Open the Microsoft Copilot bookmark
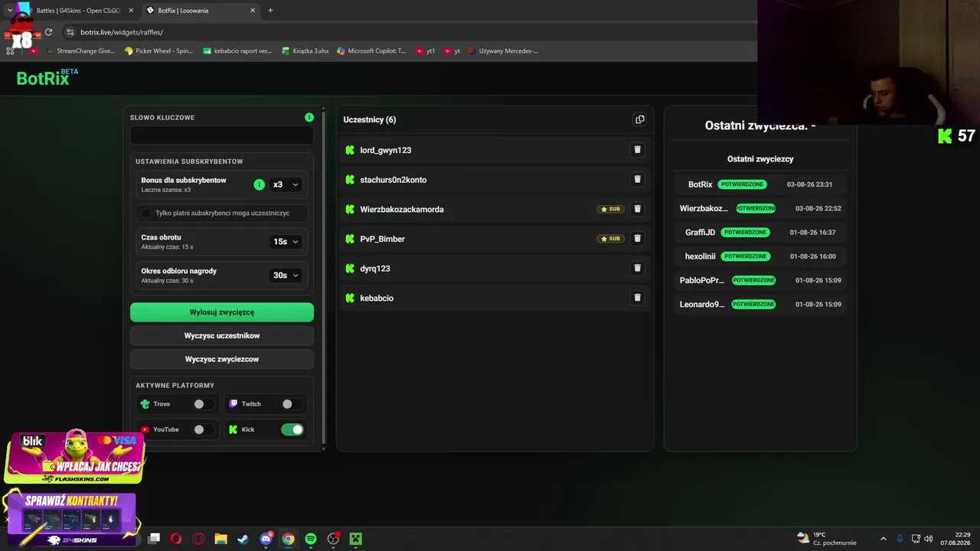Screen dimensions: 980x551 (371, 51)
